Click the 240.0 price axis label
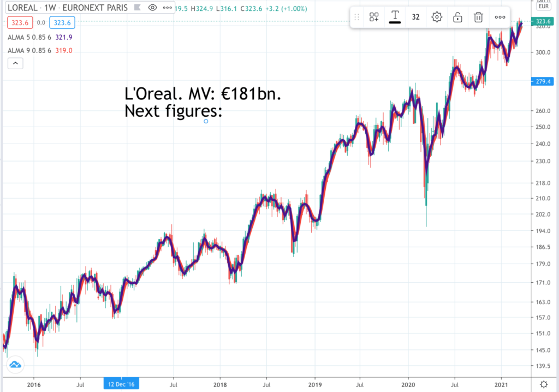This screenshot has width=559, height=392. pos(543,144)
